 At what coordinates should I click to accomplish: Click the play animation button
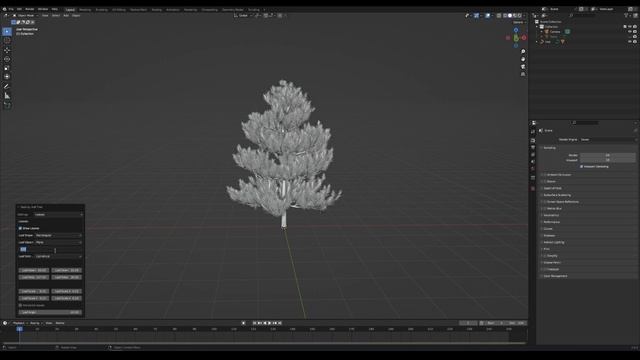click(269, 323)
